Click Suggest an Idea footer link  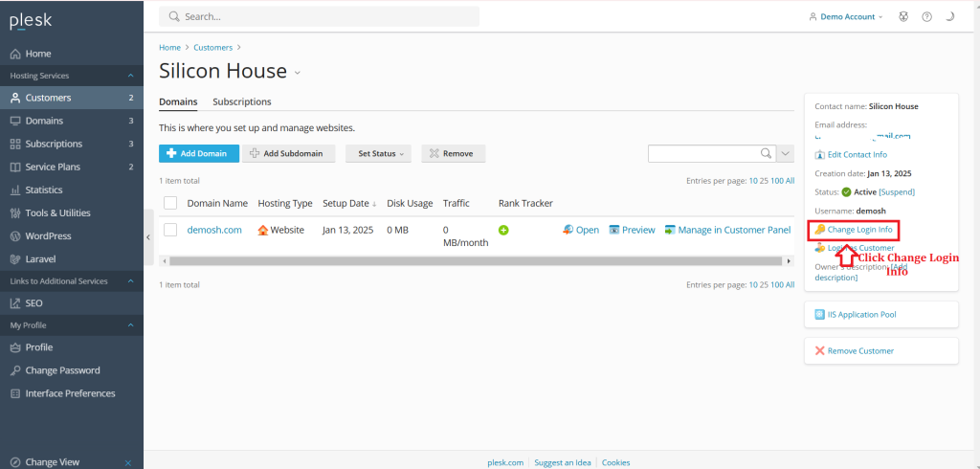563,462
